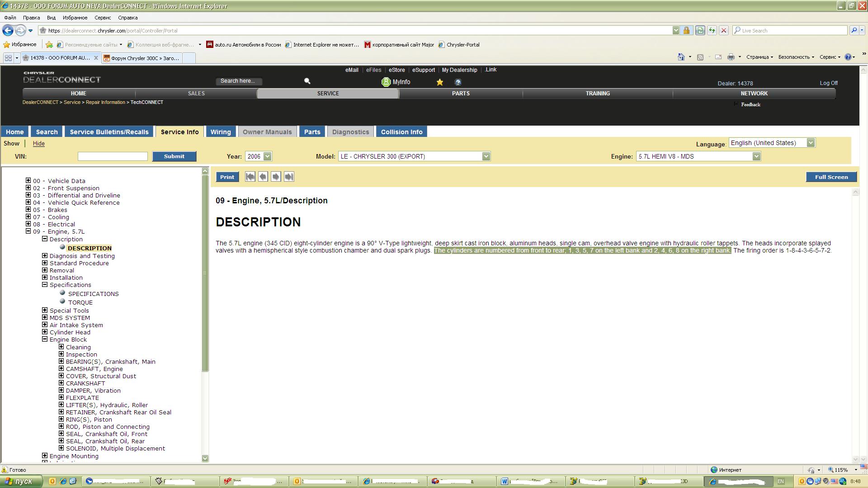Open the IE Home page icon

[681, 57]
